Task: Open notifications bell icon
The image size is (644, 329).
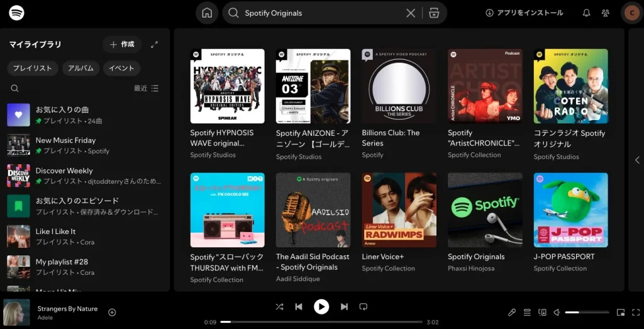Action: [x=587, y=13]
